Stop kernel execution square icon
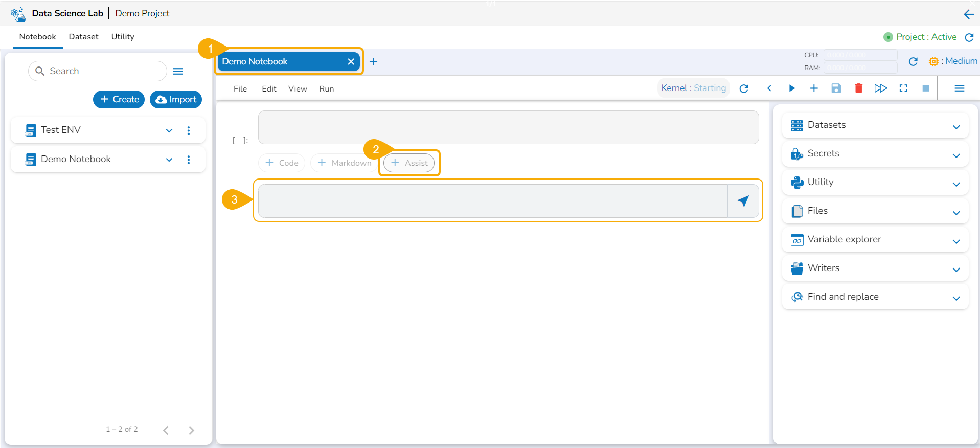The image size is (980, 448). point(925,88)
